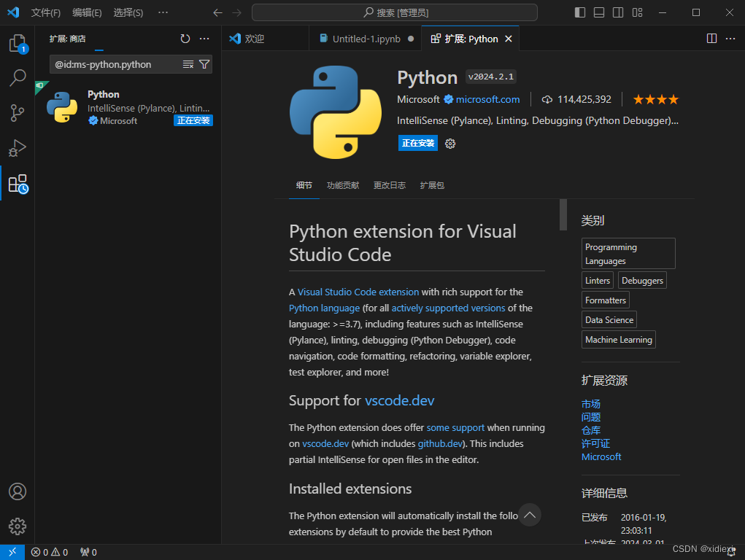Open the 文件(F) menu
This screenshot has width=745, height=560.
pyautogui.click(x=46, y=13)
